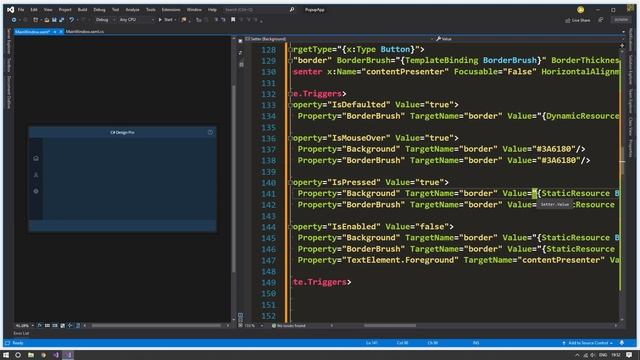Click the Windows Start button
Image resolution: width=640 pixels, height=360 pixels.
pyautogui.click(x=6, y=355)
